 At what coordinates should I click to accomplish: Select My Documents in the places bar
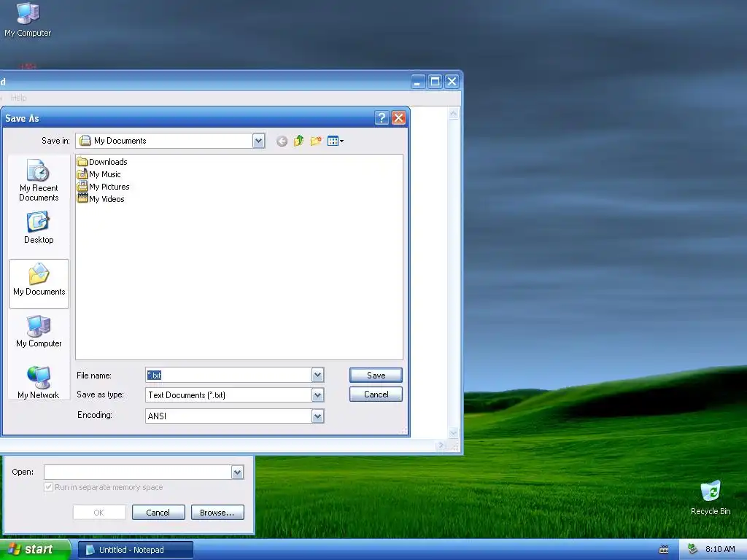39,284
